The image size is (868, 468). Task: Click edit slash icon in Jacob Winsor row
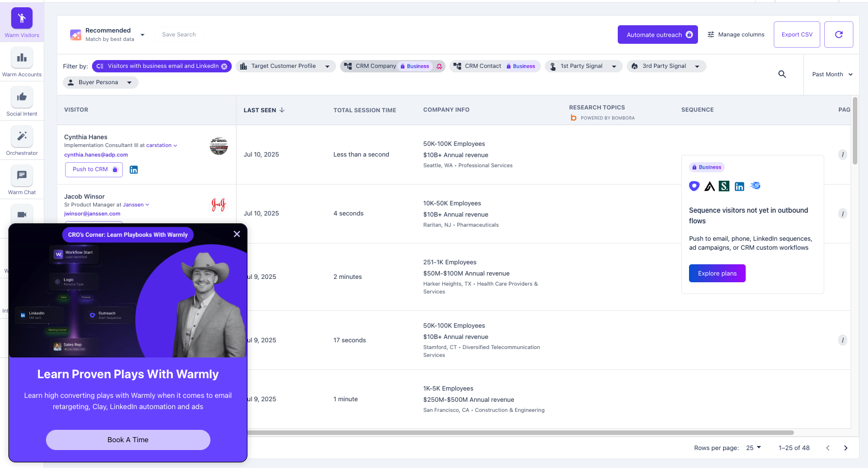point(842,213)
